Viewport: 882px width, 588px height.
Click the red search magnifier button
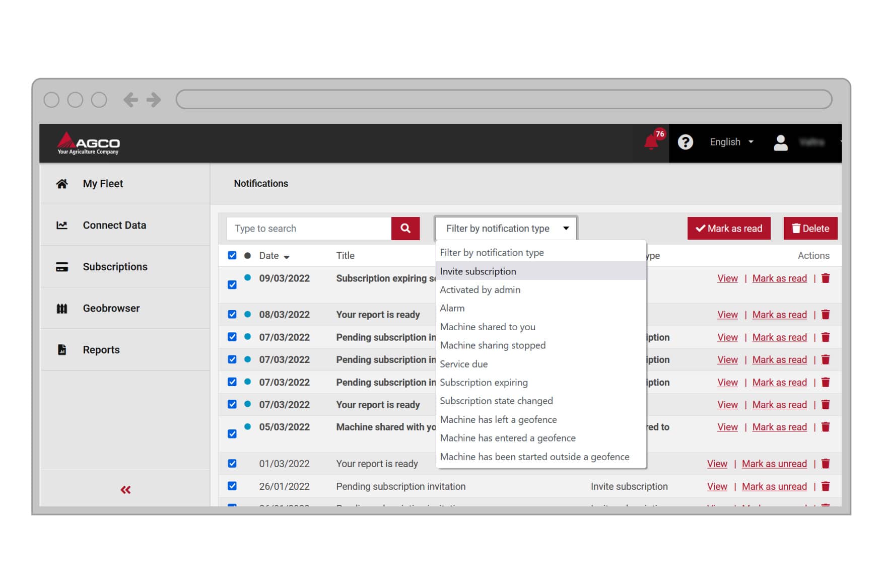click(405, 229)
